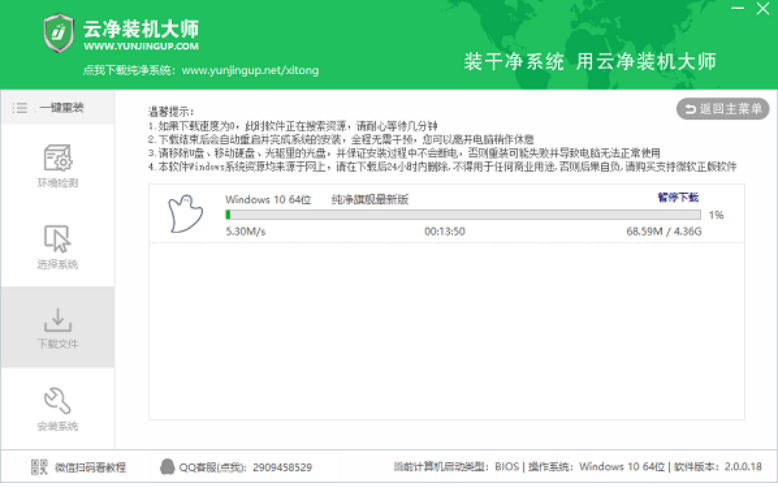Viewport: 778px width, 487px height.
Task: Minimize the installer window
Action: 738,8
